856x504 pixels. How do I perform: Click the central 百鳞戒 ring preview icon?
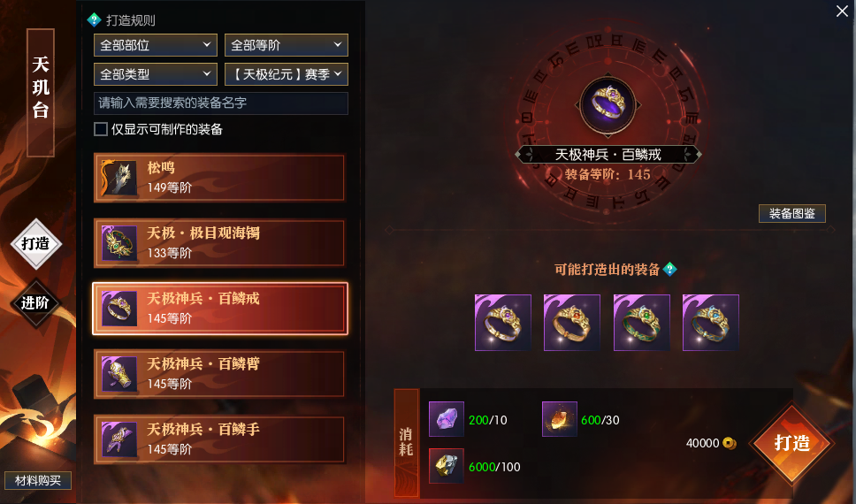[x=608, y=104]
